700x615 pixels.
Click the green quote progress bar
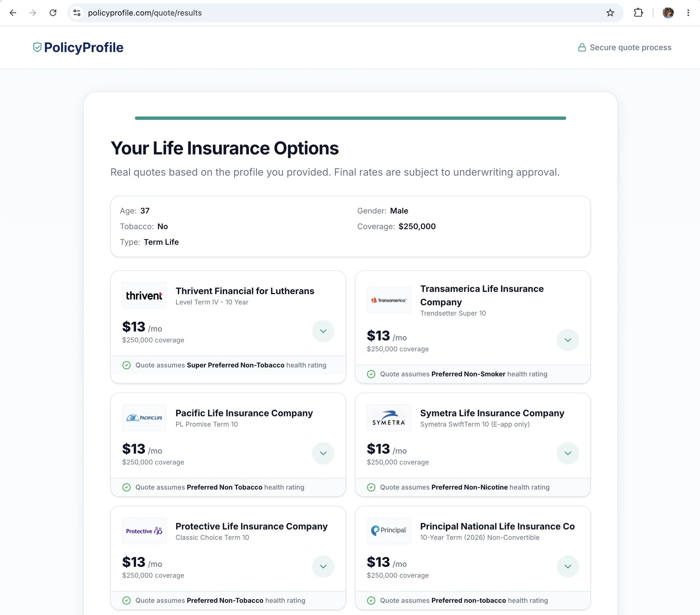pos(350,118)
